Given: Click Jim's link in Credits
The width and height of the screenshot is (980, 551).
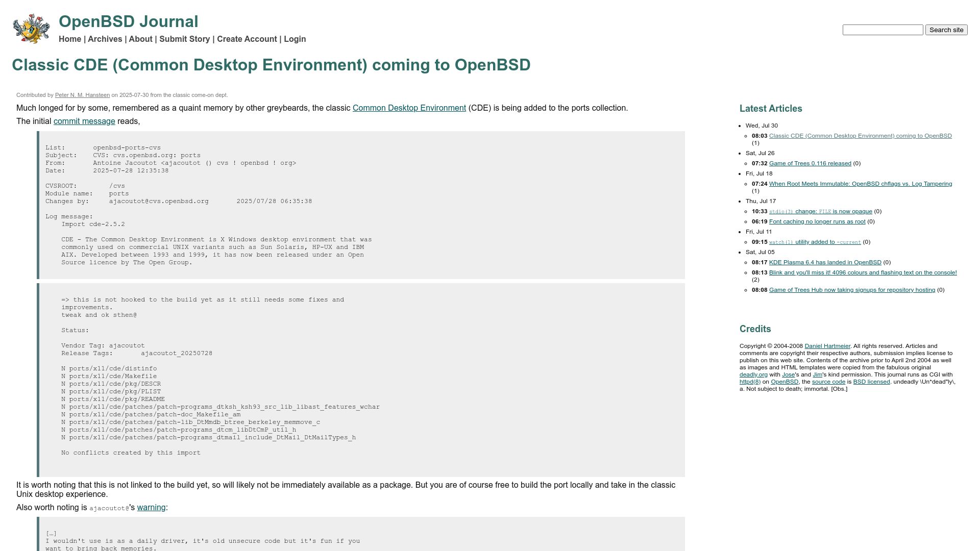Looking at the screenshot, I should point(817,374).
